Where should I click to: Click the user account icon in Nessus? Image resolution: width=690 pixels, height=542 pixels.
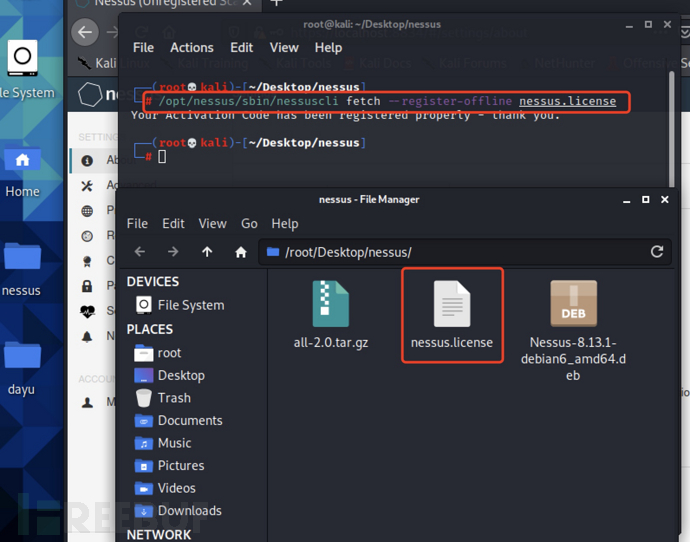coord(87,402)
